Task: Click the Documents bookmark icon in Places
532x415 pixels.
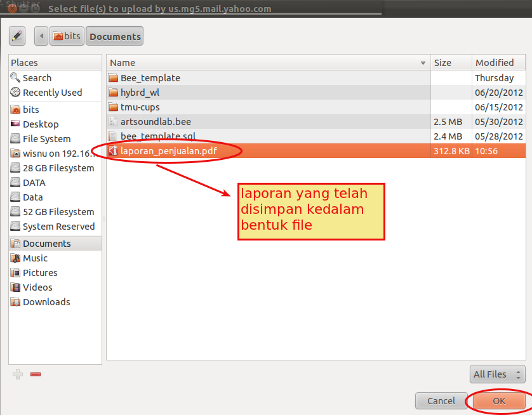Action: pyautogui.click(x=15, y=244)
